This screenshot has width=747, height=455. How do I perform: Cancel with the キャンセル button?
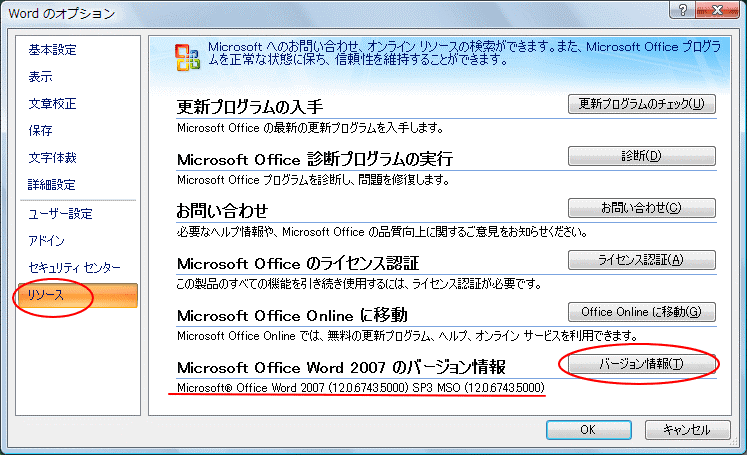(x=685, y=429)
